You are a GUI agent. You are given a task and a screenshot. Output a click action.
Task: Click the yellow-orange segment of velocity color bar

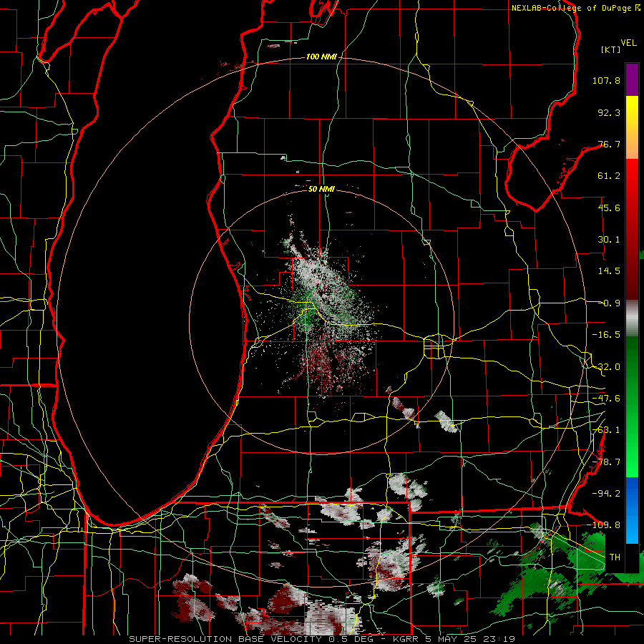[x=632, y=127]
